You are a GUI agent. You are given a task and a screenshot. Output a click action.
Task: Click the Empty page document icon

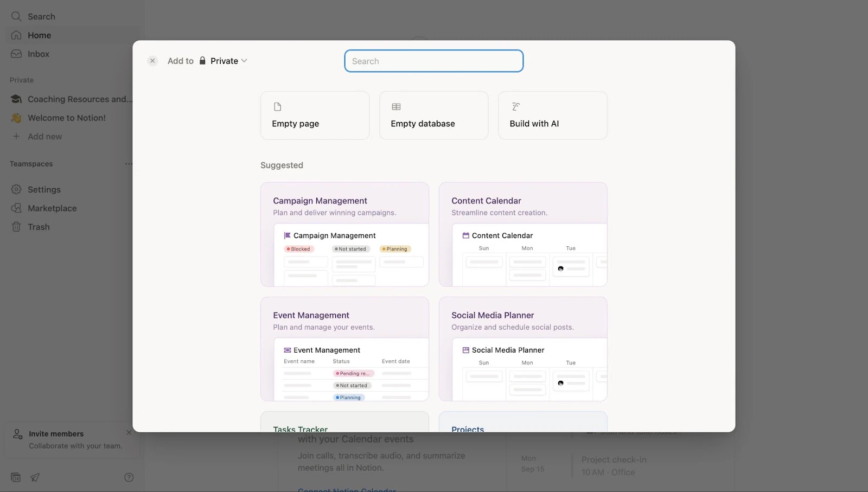pos(277,107)
